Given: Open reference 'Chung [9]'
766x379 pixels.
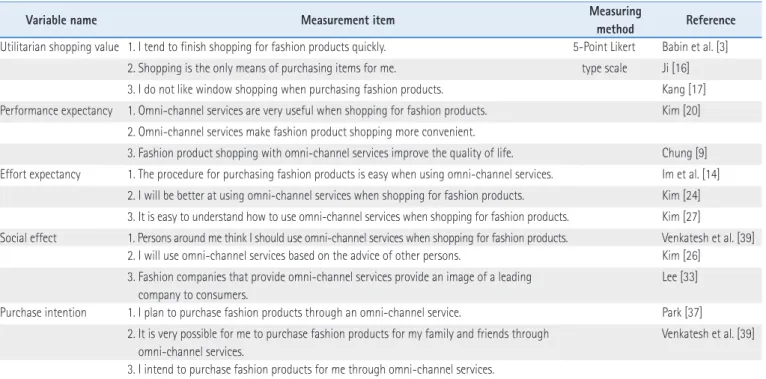Looking at the screenshot, I should pos(684,153).
